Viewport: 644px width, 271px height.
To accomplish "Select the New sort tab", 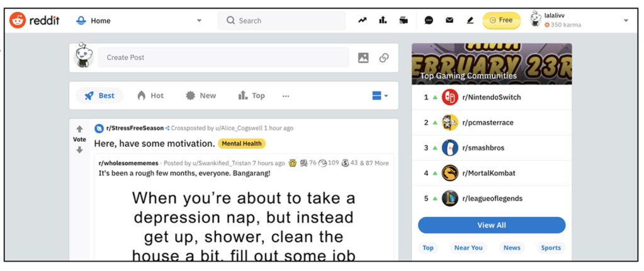I will [x=201, y=96].
